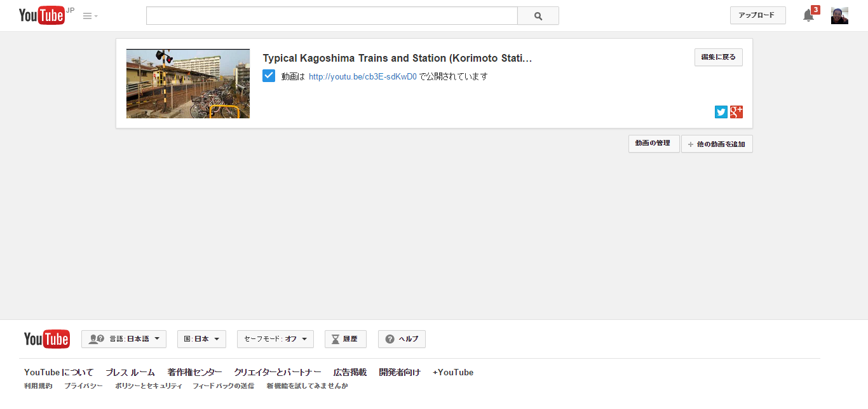The height and width of the screenshot is (409, 868).
Task: Click the search input field
Action: tap(332, 16)
